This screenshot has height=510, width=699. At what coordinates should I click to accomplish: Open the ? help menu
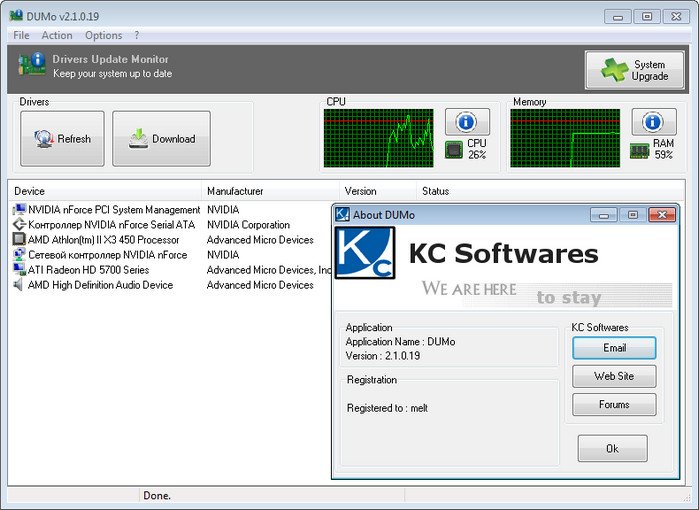coord(136,35)
